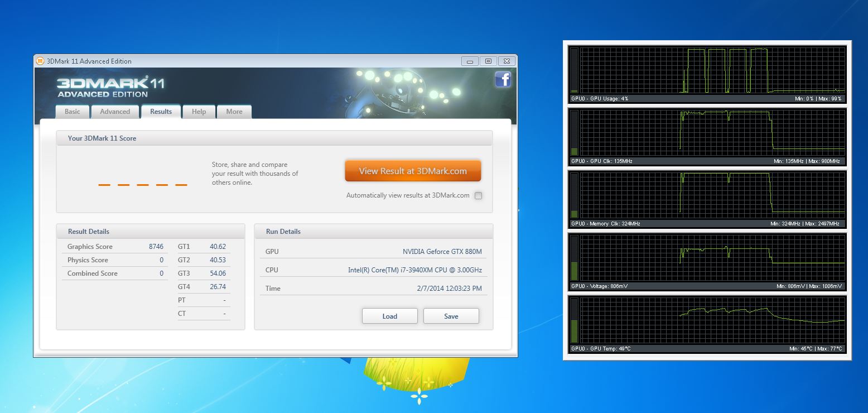The height and width of the screenshot is (413, 868).
Task: Click the Max: 2497MHz readout
Action: point(822,224)
